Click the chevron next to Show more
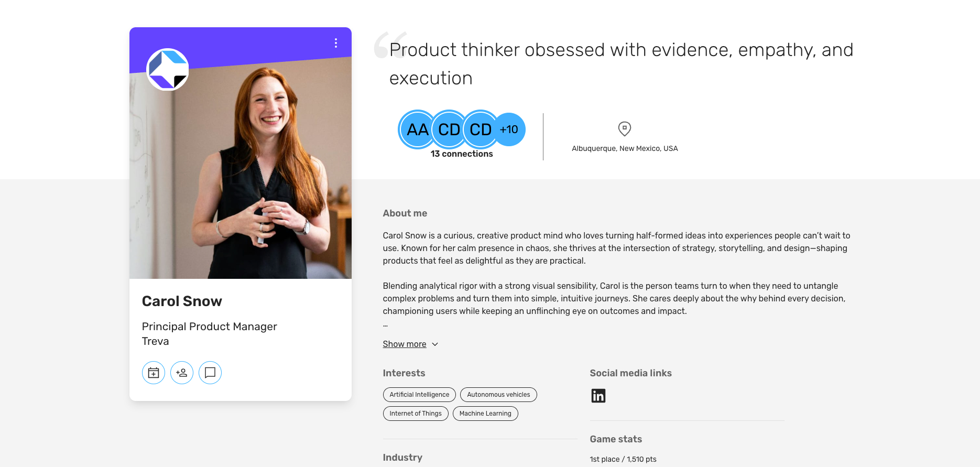 (435, 344)
